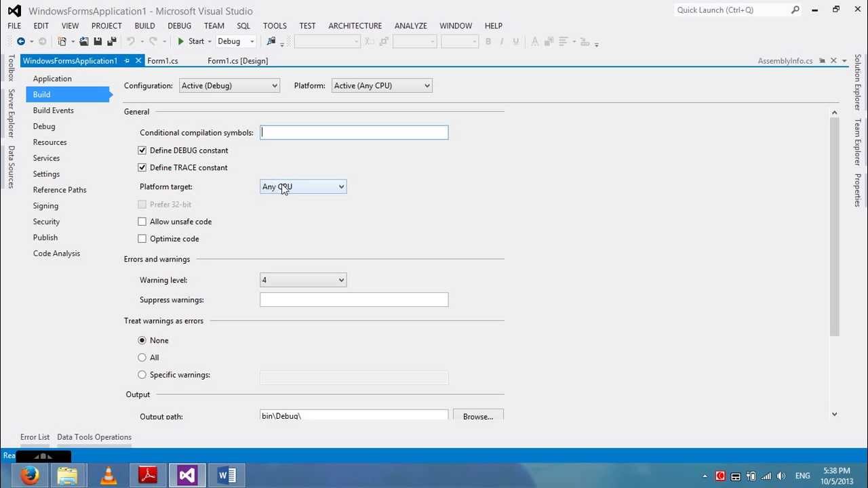
Task: Click the ENG language indicator
Action: [803, 476]
